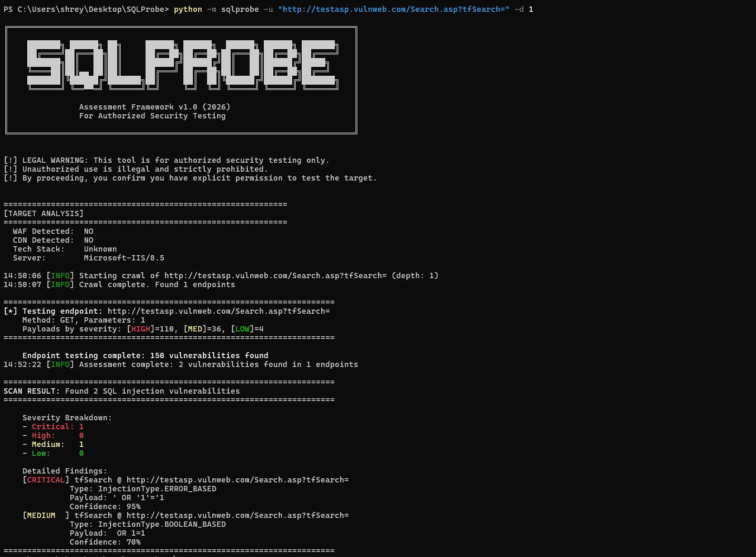Screen dimensions: 756x557
Task: Click 'Assessment Framework v1.0 (2026)' banner text
Action: (x=155, y=107)
